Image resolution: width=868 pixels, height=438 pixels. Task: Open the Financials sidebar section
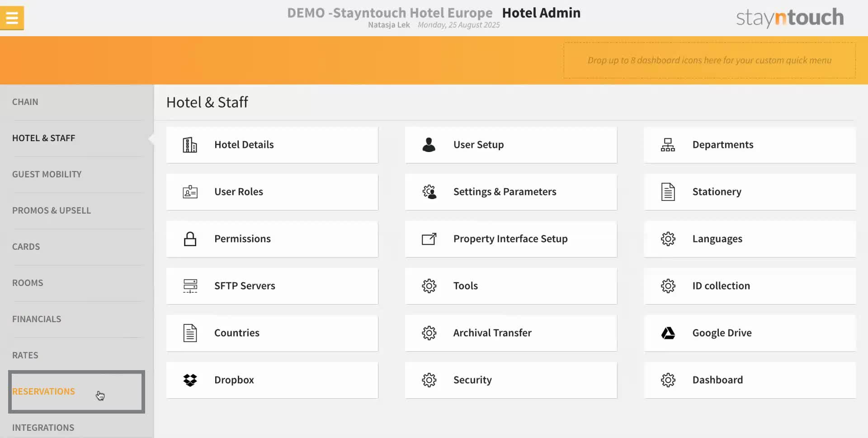click(x=36, y=319)
